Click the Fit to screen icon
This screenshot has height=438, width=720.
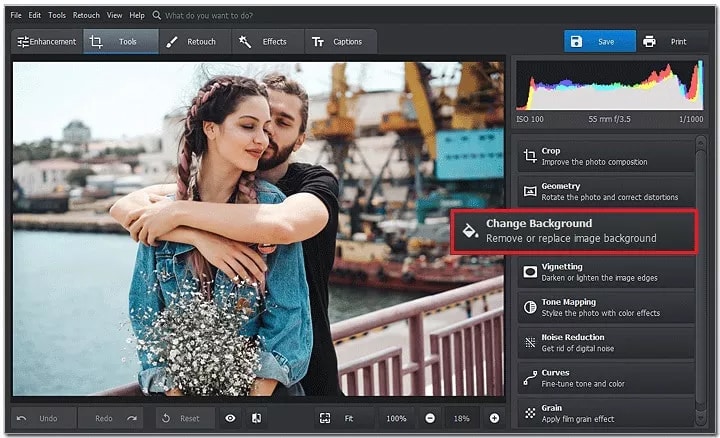[325, 418]
